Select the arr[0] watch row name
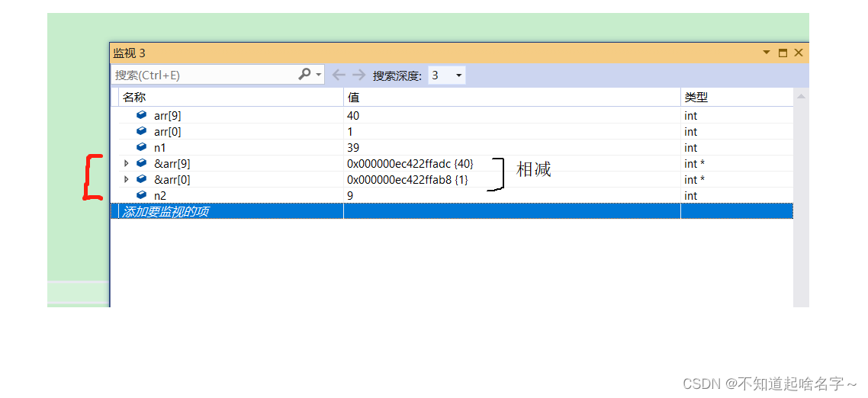The width and height of the screenshot is (868, 398). coord(168,132)
